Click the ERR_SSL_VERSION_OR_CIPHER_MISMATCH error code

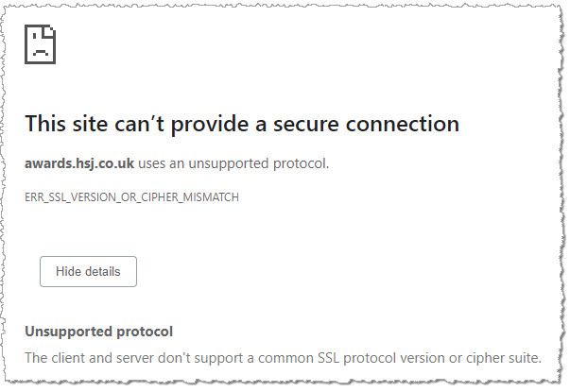131,197
